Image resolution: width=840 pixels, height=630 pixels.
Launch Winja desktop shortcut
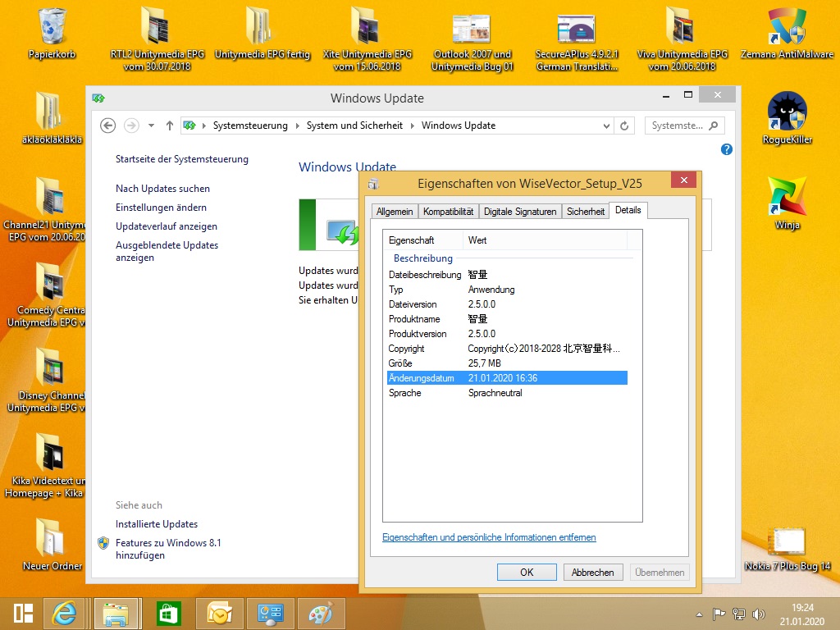[x=787, y=203]
